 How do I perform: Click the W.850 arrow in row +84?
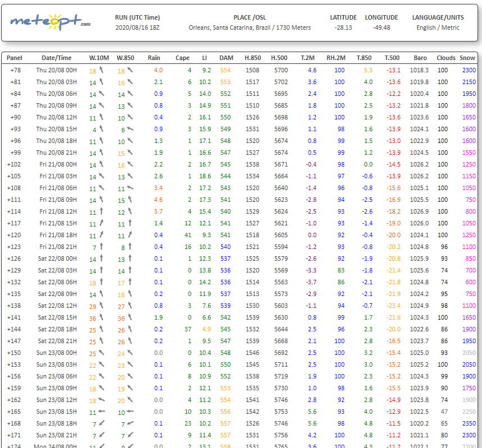[130, 94]
